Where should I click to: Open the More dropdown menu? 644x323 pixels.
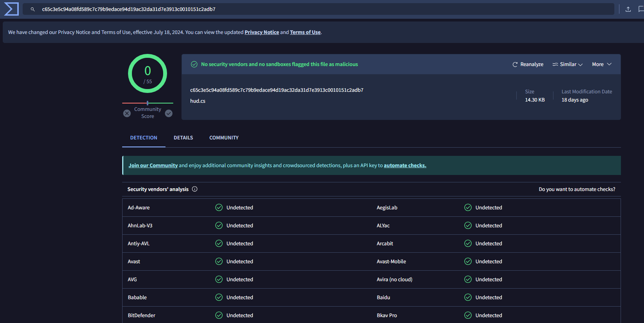601,64
